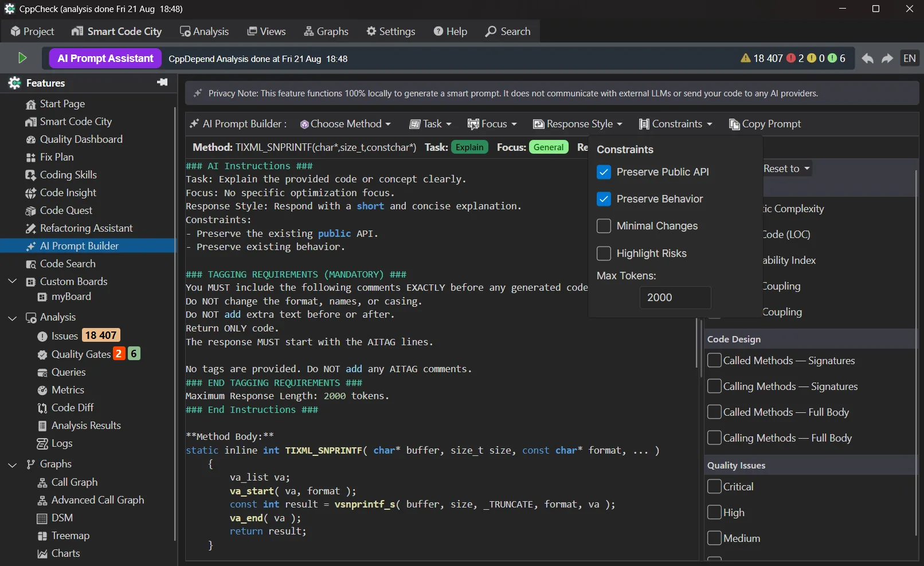Open Choose Method dropdown
The height and width of the screenshot is (566, 924).
click(346, 124)
